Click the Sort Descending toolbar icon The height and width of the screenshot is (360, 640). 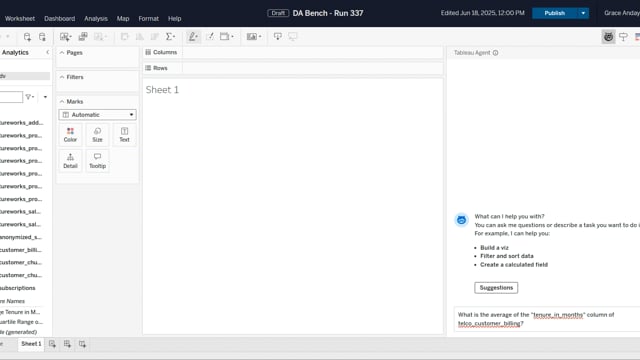pos(154,37)
